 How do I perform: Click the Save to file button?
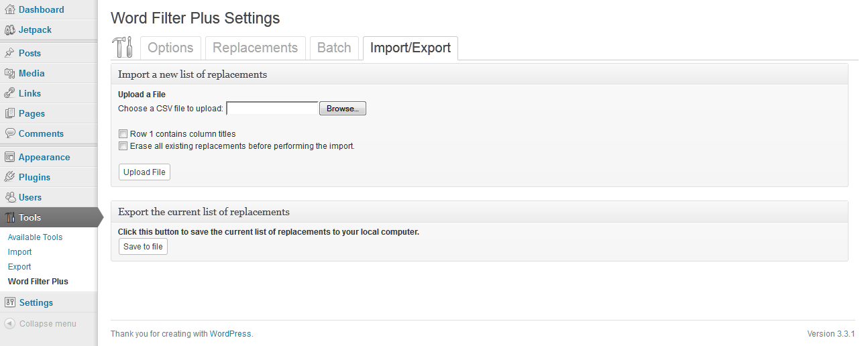(x=143, y=247)
